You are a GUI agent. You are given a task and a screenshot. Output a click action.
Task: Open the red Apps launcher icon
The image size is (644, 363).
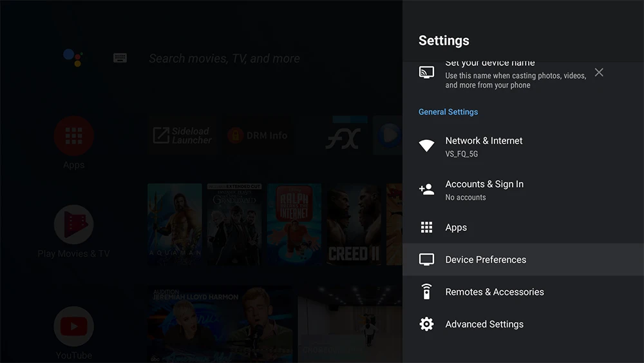pyautogui.click(x=74, y=136)
